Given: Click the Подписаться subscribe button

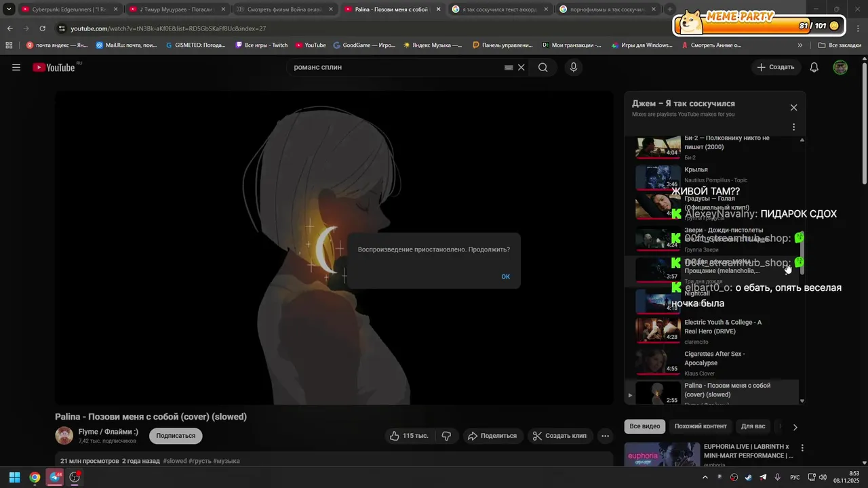Looking at the screenshot, I should [x=176, y=436].
